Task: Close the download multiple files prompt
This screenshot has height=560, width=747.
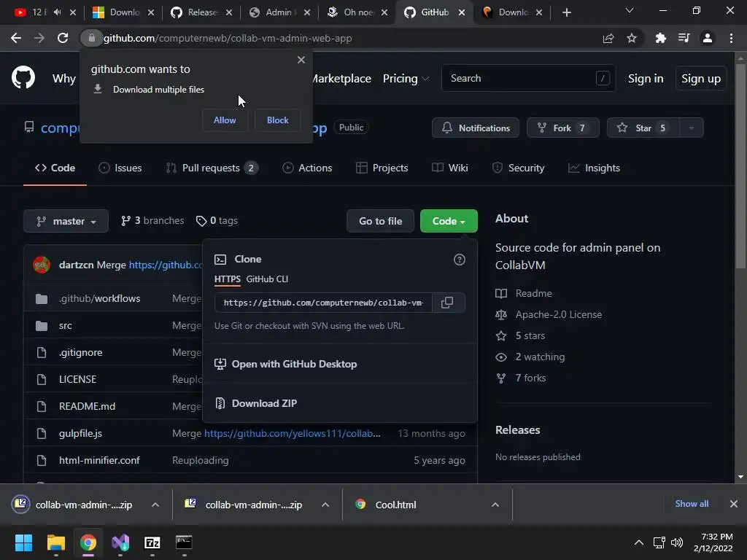Action: pyautogui.click(x=301, y=60)
